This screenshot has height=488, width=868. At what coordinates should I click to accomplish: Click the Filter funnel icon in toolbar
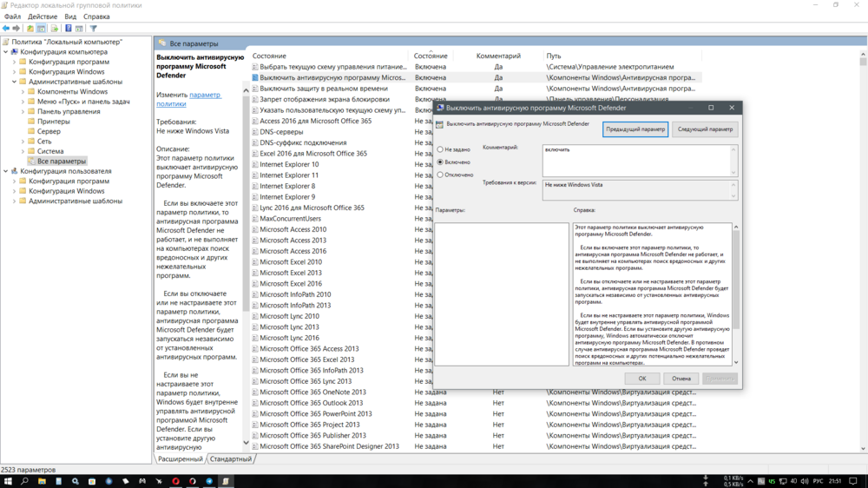click(94, 29)
